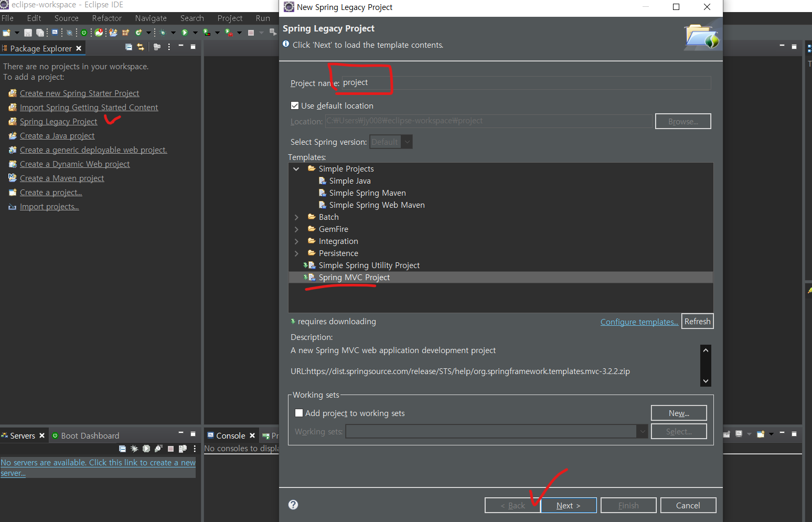Close the Package Explorer tab
The width and height of the screenshot is (812, 522).
pos(79,48)
